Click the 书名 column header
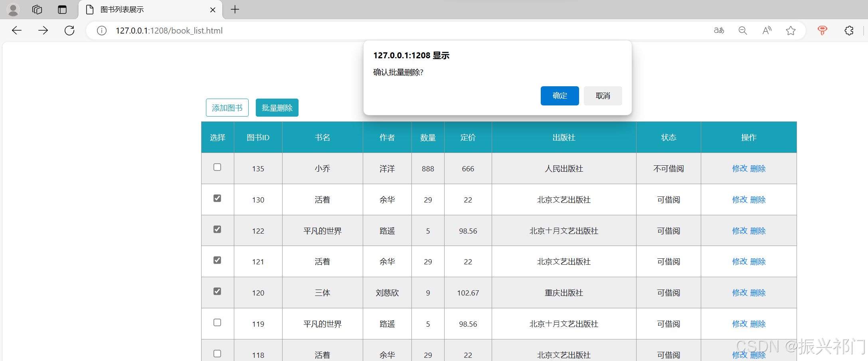Screen dimensions: 868x361 pos(322,137)
